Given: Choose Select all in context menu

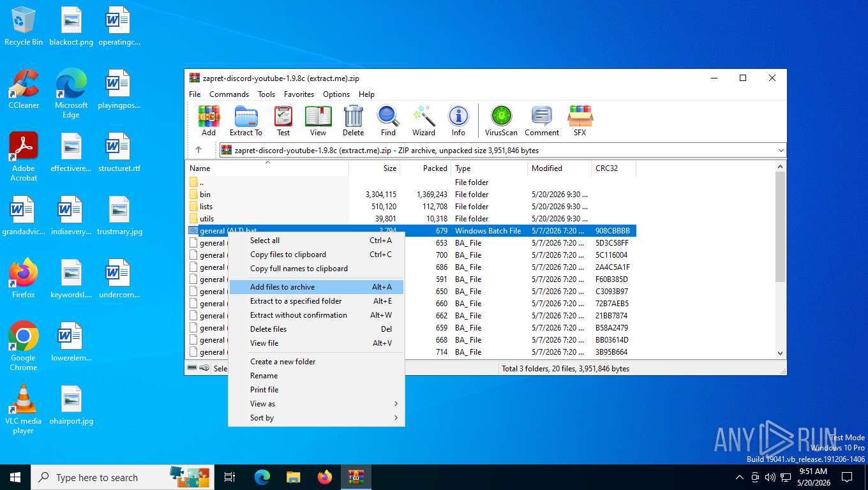Looking at the screenshot, I should pos(317,241).
